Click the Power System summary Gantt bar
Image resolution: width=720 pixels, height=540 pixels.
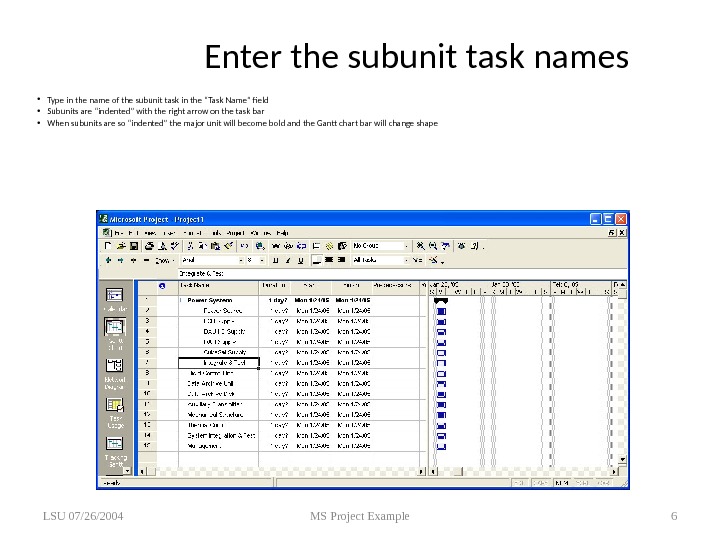pyautogui.click(x=441, y=301)
